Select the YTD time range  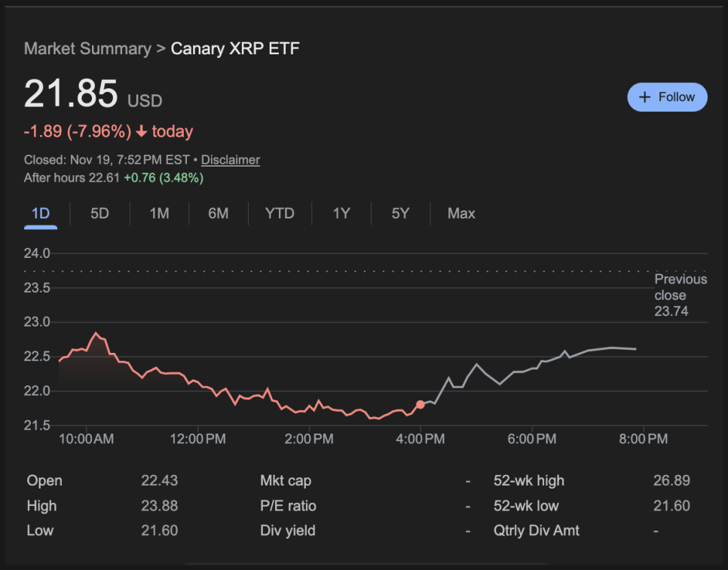click(280, 213)
